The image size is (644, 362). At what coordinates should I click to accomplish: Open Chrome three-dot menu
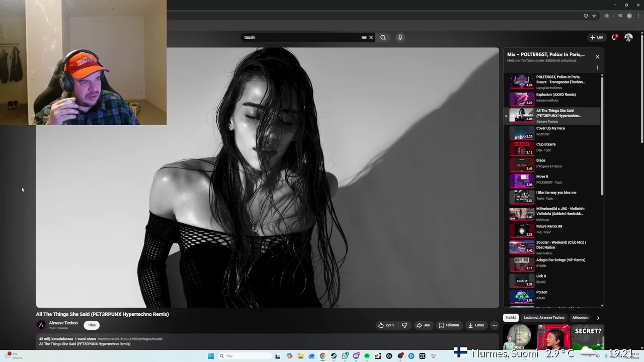[x=638, y=16]
